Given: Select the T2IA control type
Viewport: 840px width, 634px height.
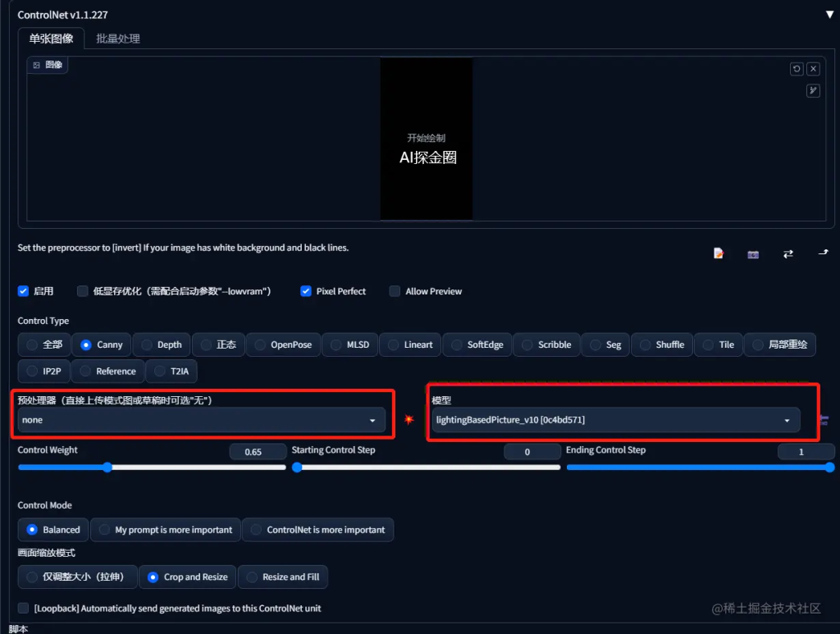Looking at the screenshot, I should click(x=171, y=371).
